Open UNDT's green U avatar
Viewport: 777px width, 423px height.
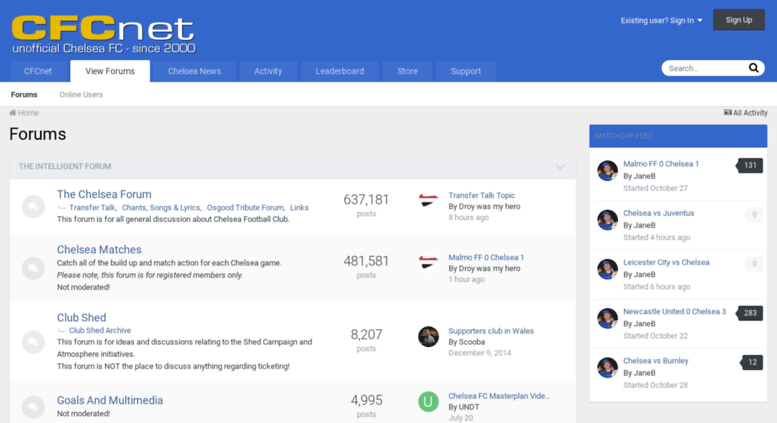point(428,401)
